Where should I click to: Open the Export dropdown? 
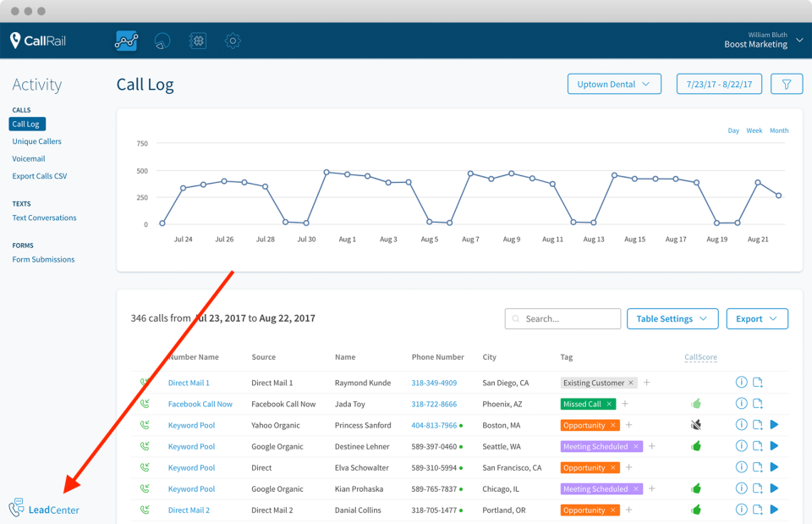pos(757,319)
